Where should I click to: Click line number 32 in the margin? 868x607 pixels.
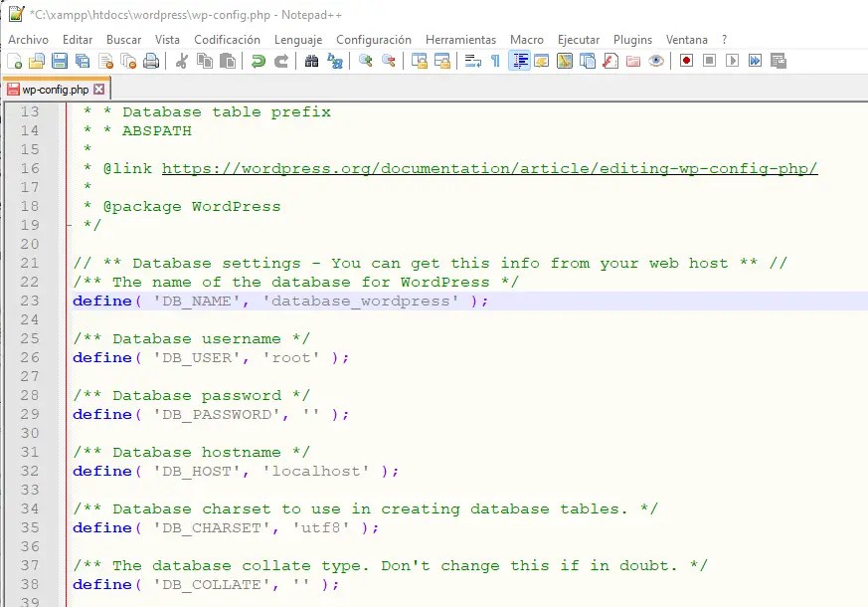point(29,471)
